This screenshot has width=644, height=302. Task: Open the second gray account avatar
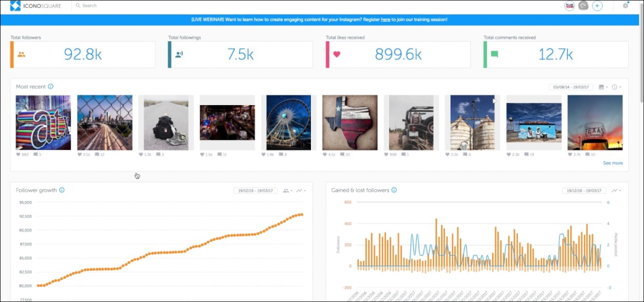click(583, 6)
